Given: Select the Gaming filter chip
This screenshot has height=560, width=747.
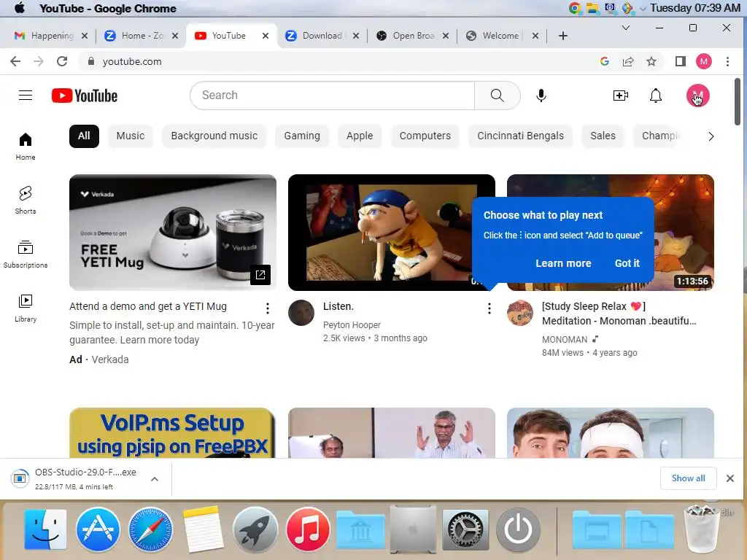Looking at the screenshot, I should pyautogui.click(x=302, y=136).
